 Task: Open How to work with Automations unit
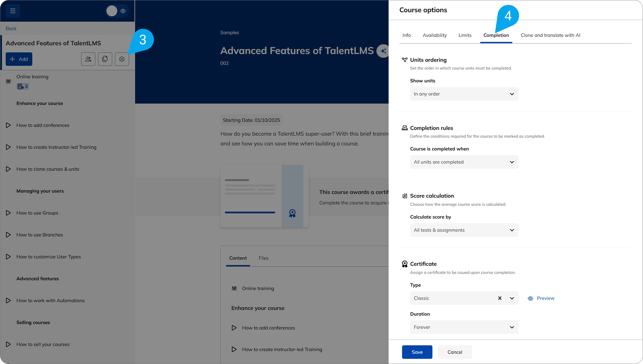click(50, 301)
